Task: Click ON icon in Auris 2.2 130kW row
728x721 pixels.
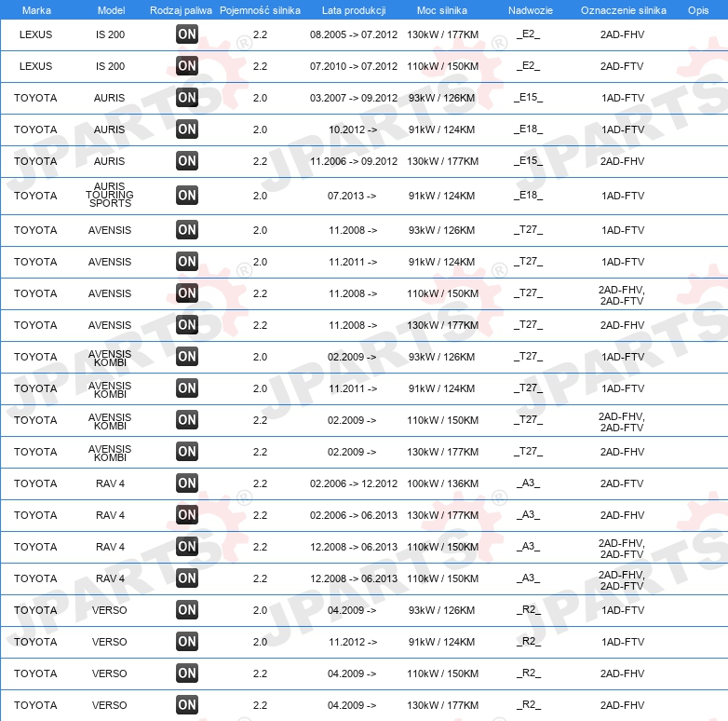Action: point(187,161)
